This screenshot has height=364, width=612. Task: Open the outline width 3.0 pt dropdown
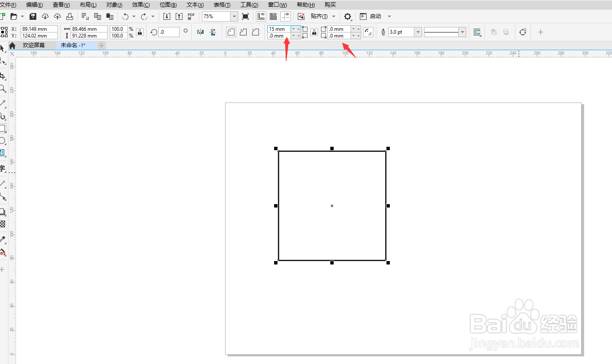click(418, 32)
